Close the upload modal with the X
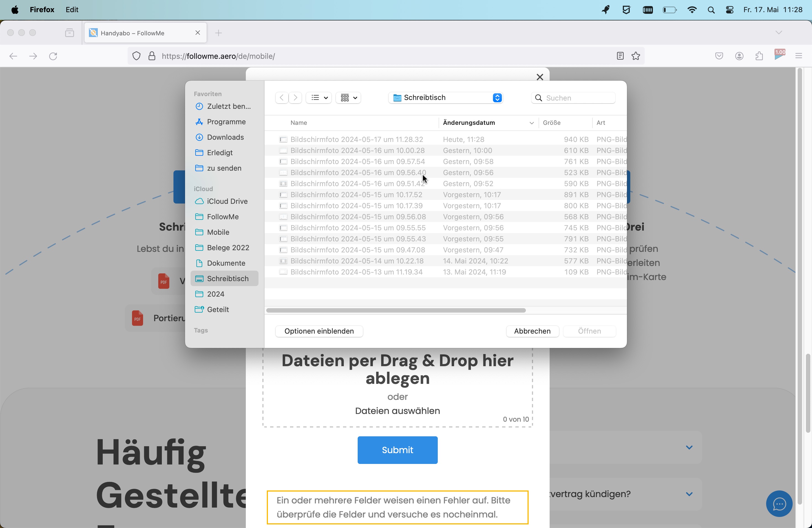This screenshot has height=528, width=812. 539,77
